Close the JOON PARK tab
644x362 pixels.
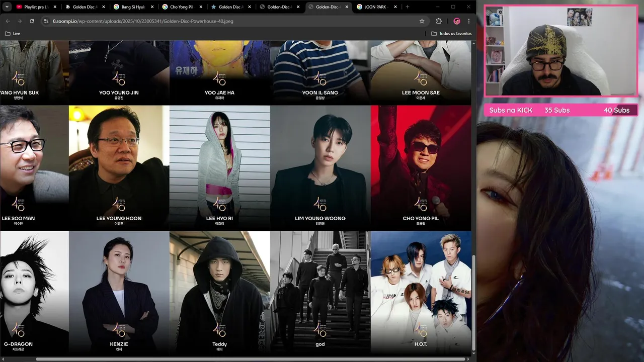pyautogui.click(x=395, y=7)
